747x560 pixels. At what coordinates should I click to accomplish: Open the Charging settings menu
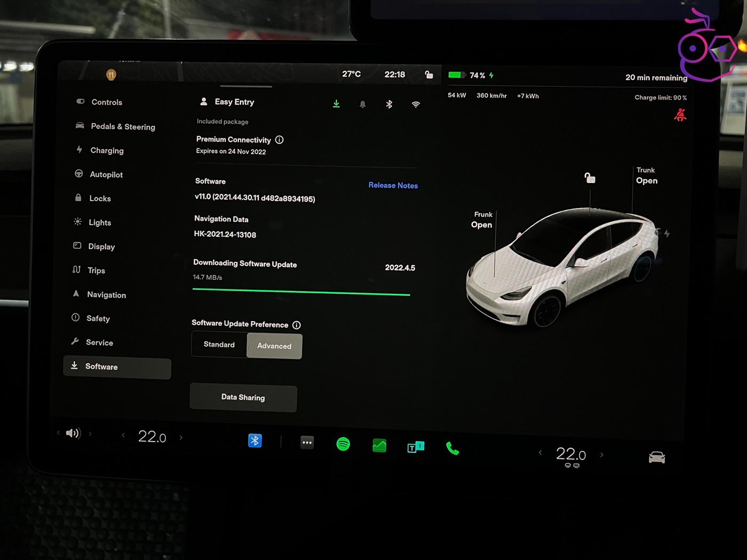pos(107,150)
